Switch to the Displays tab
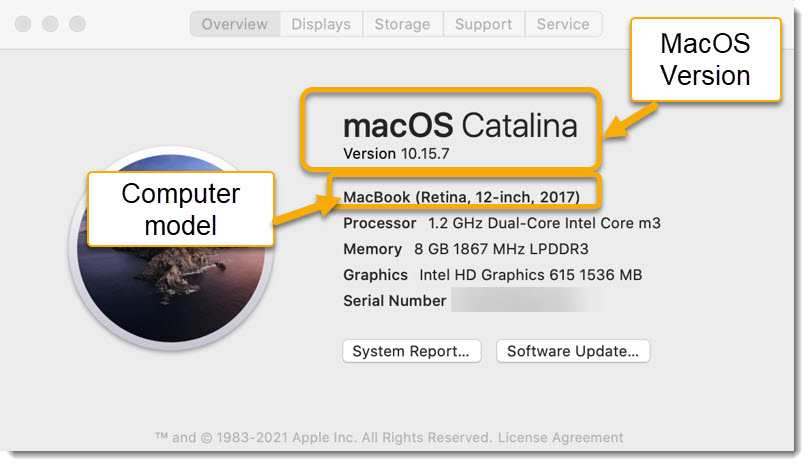 click(321, 24)
